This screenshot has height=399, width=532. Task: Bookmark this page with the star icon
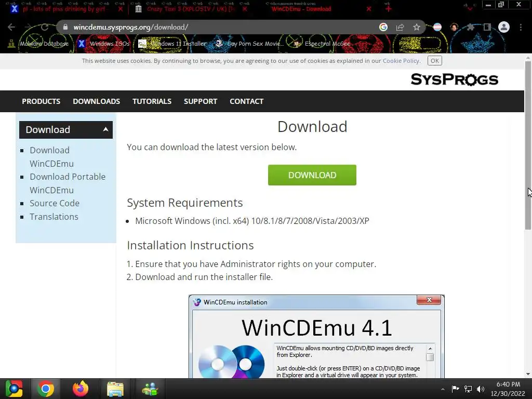point(417,27)
